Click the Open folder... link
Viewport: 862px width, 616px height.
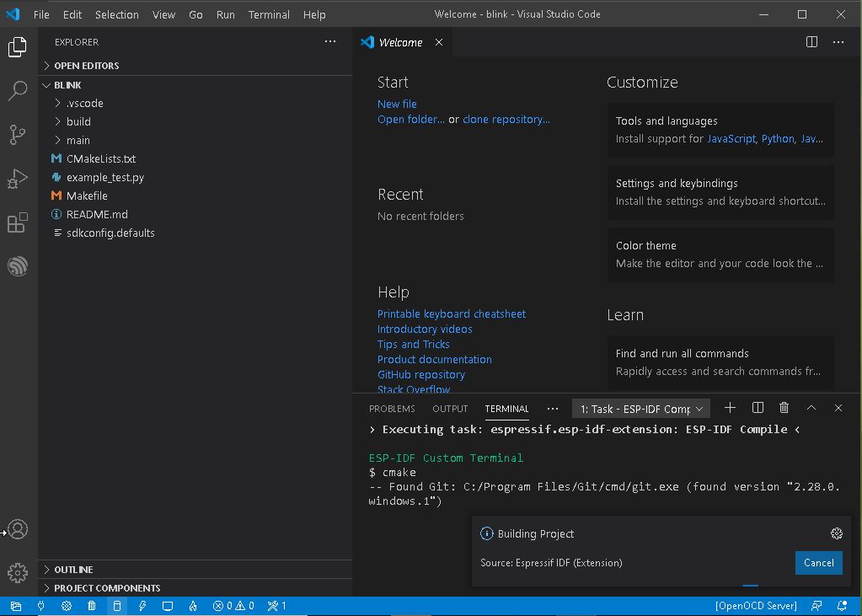[x=410, y=120]
